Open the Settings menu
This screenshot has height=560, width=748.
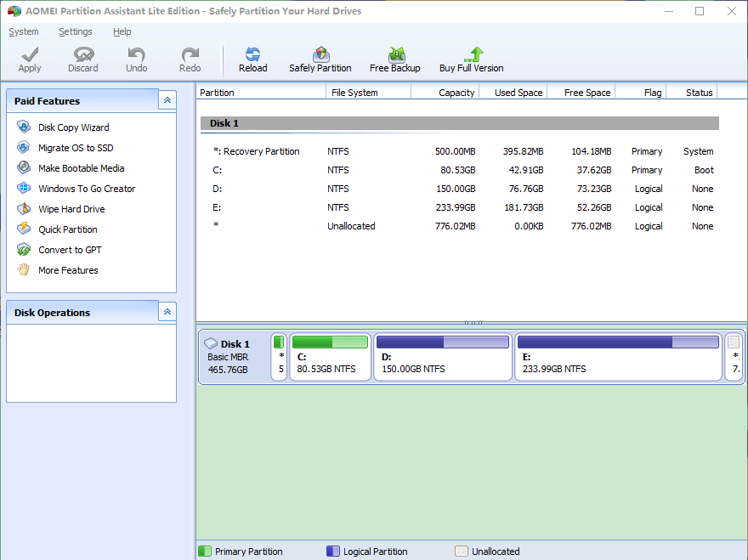click(76, 31)
